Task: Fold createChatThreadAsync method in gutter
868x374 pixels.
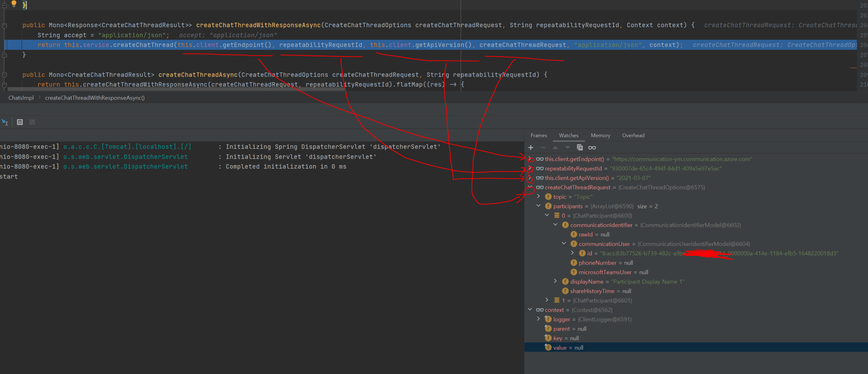Action: [x=4, y=75]
